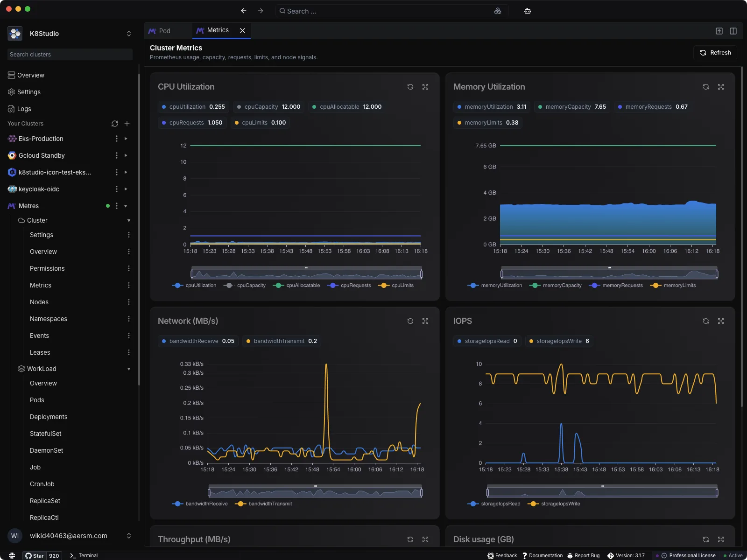Click the export panel icon top right
Viewport: 747px width, 560px height.
(719, 31)
